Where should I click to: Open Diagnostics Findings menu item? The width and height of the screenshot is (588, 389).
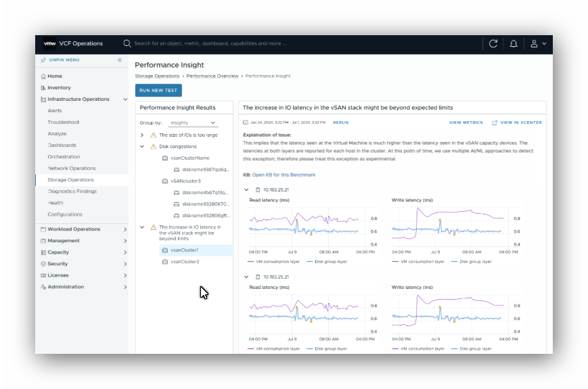(72, 191)
